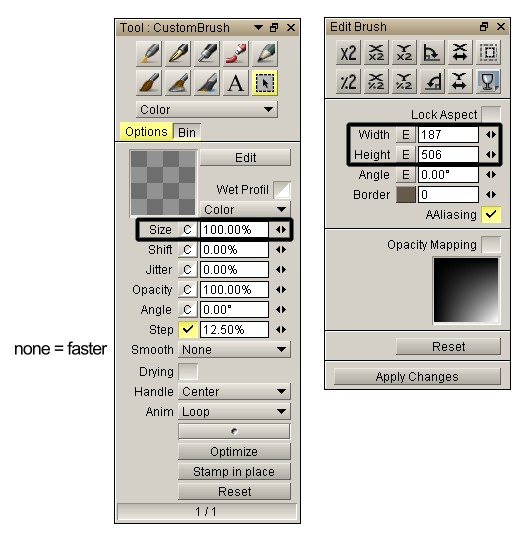Select the blue-tipped marker brush tool
This screenshot has width=523, height=533.
207,83
